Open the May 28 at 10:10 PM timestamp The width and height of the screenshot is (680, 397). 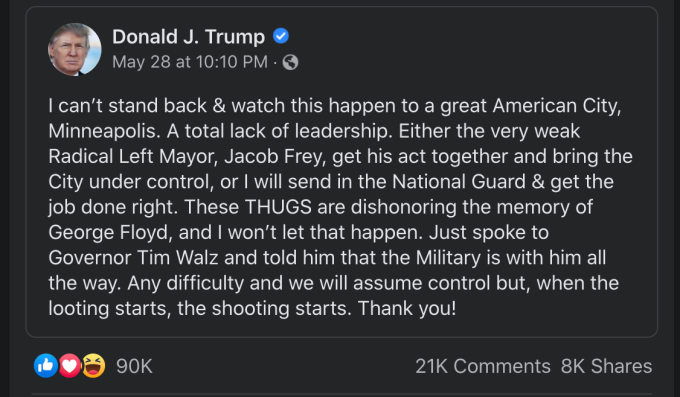[x=190, y=62]
